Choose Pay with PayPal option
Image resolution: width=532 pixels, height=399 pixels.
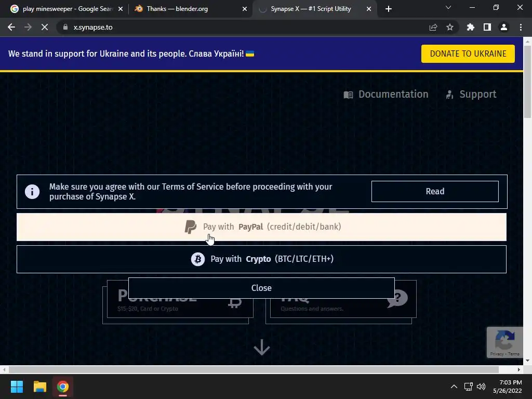(262, 227)
